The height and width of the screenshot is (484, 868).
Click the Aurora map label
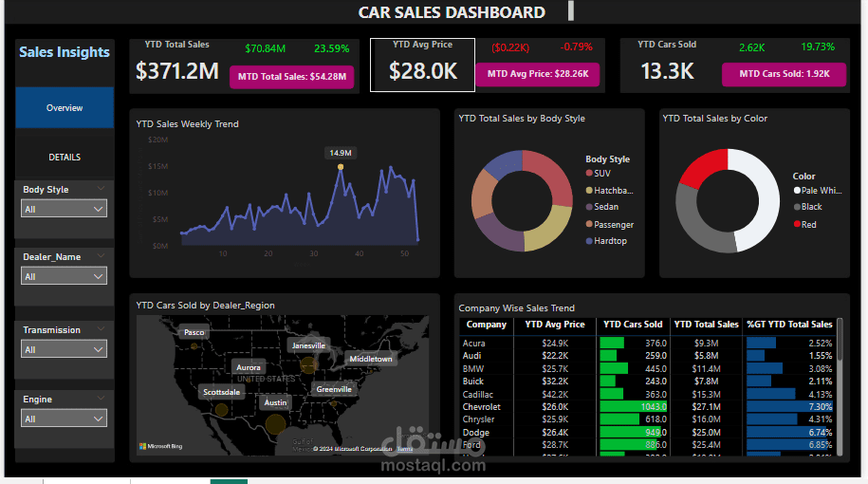[248, 367]
